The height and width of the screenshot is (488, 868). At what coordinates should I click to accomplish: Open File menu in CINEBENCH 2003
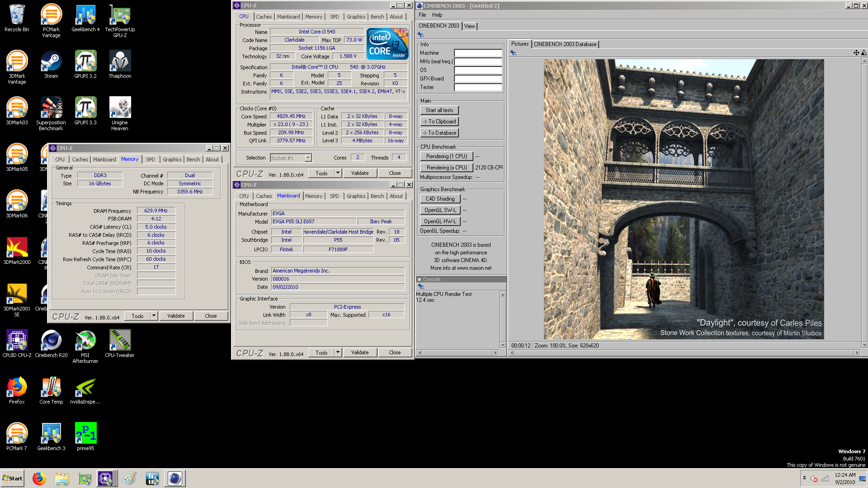[x=422, y=15]
